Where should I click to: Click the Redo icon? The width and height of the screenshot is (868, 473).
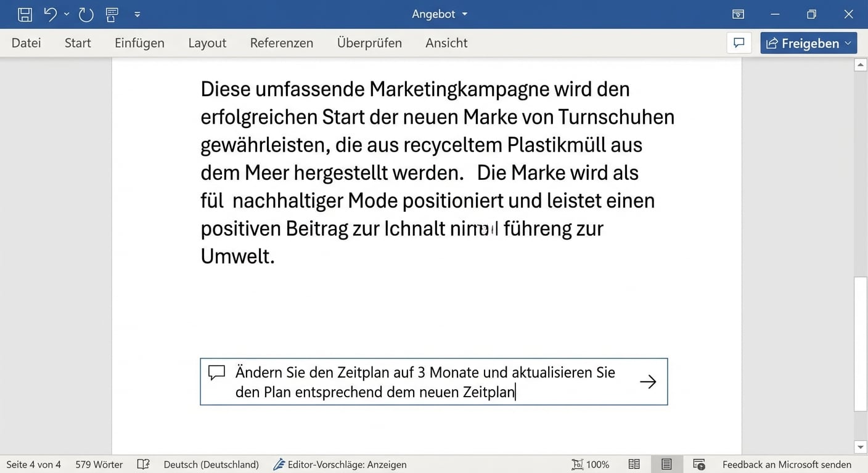click(85, 14)
